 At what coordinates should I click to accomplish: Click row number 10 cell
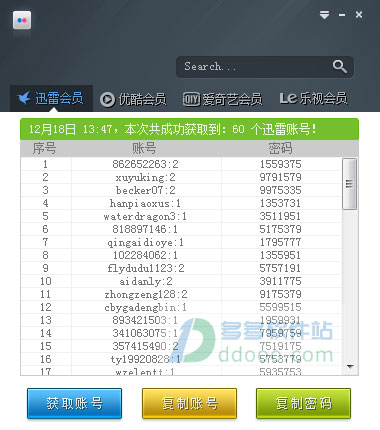(x=46, y=281)
